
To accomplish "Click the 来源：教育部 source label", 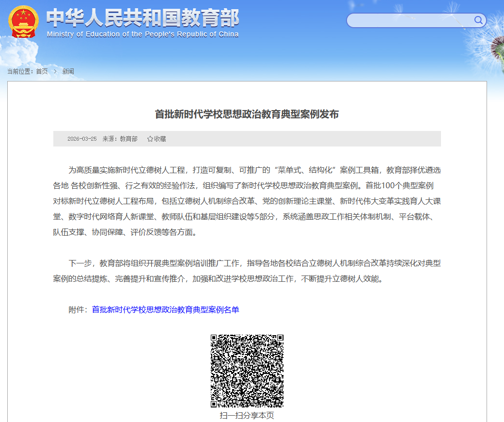I will click(120, 139).
